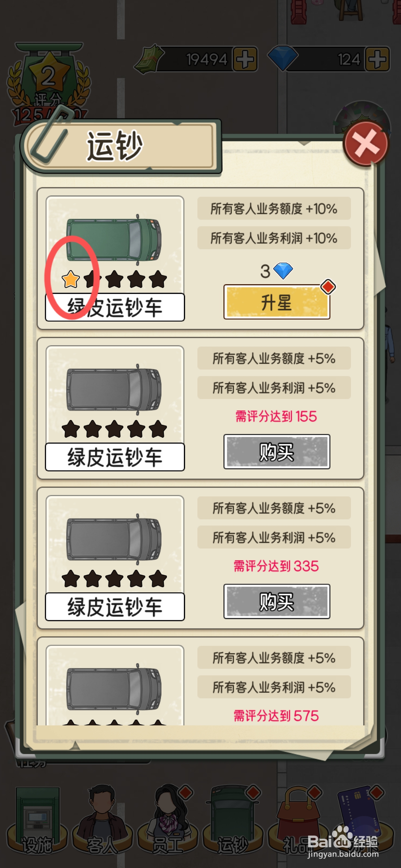Close the 运钞 panel with red X
This screenshot has width=401, height=868.
pyautogui.click(x=366, y=144)
